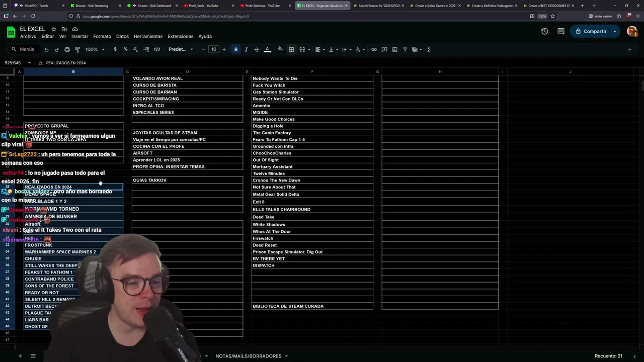The image size is (644, 362).
Task: Open the Herramientas menu
Action: 148,36
